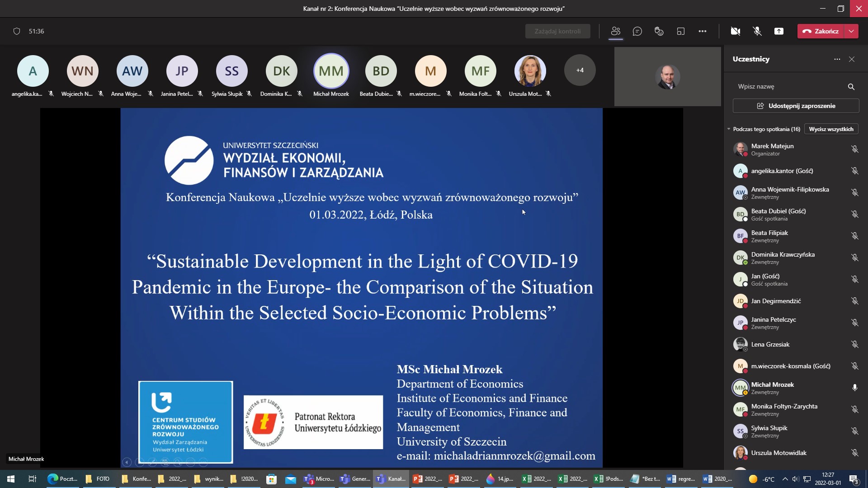The height and width of the screenshot is (488, 868).
Task: Open more actions ellipsis in meeting toolbar
Action: coord(702,31)
